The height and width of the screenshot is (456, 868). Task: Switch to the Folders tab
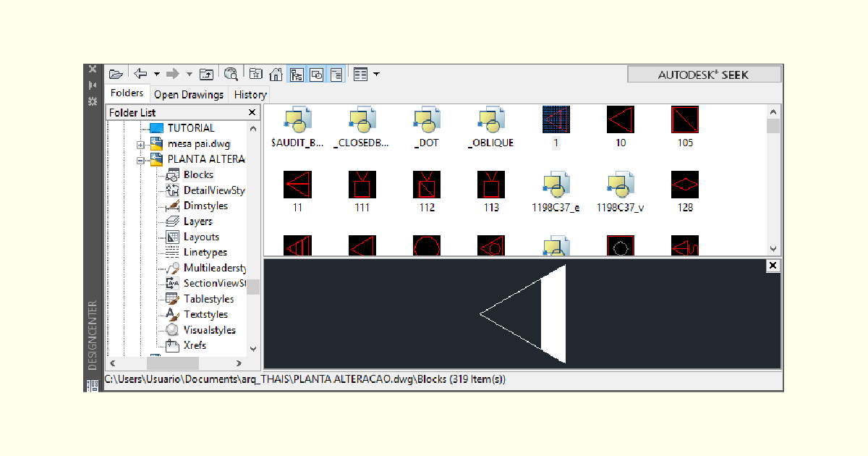click(127, 93)
